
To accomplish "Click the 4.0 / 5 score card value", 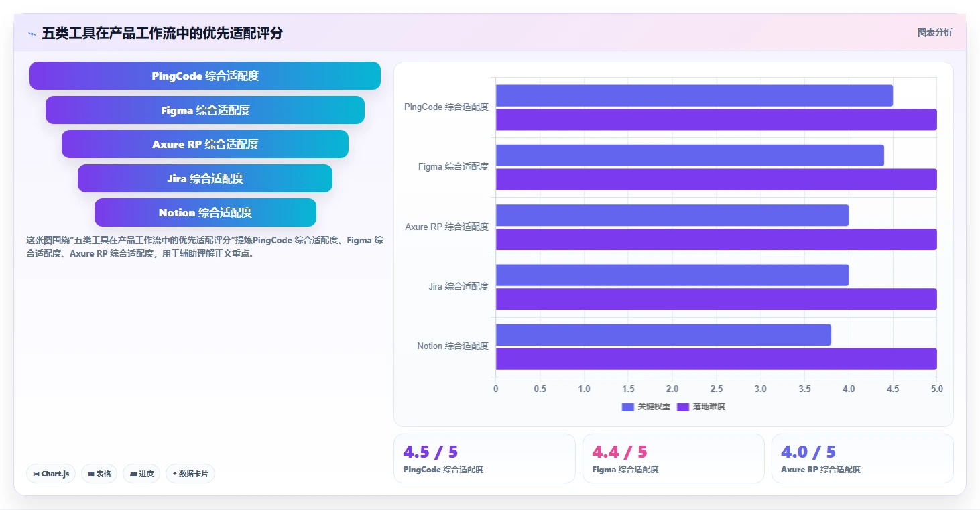I will 808,452.
